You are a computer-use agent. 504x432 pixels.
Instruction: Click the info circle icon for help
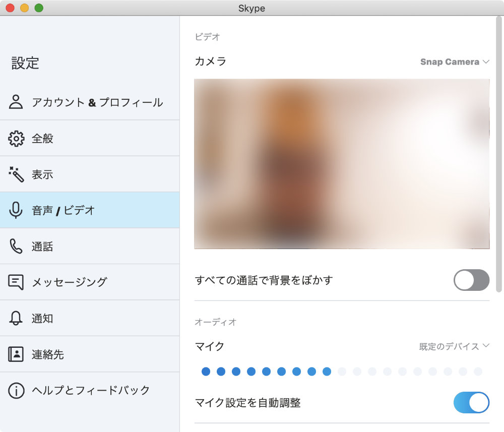point(16,391)
